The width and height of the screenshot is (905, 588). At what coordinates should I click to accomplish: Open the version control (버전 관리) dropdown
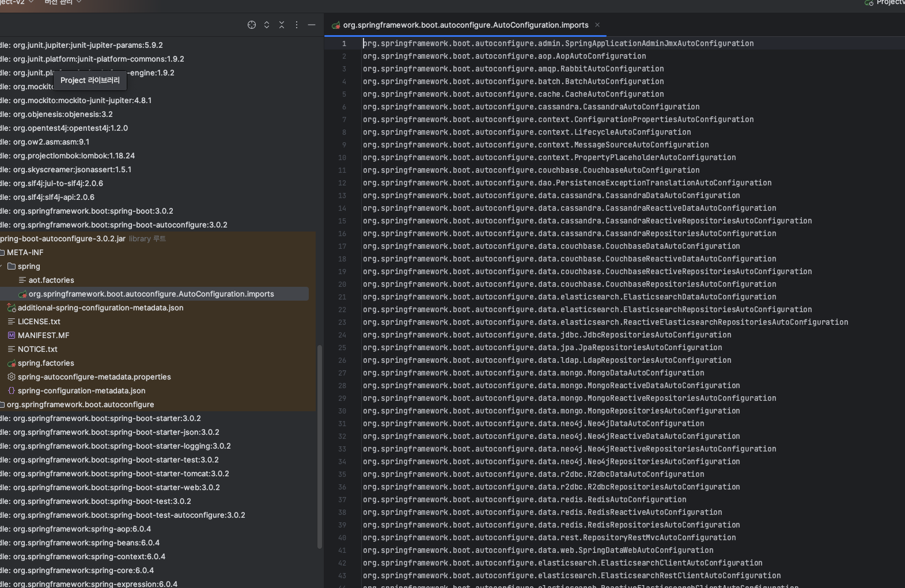click(63, 2)
